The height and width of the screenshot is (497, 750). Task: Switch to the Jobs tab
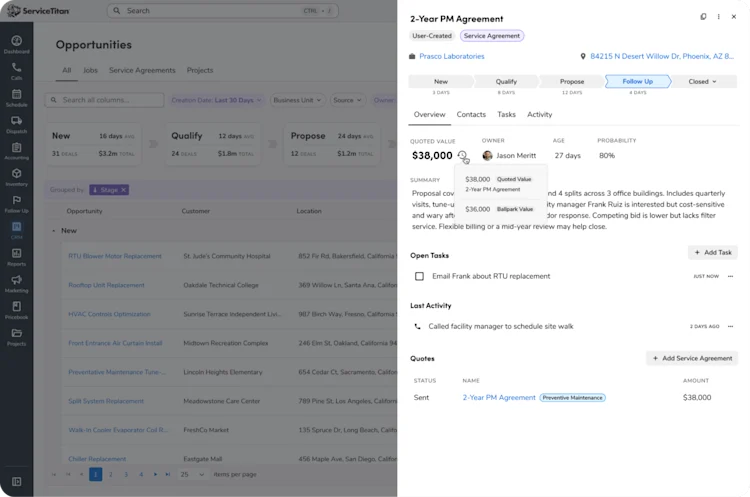tap(90, 70)
